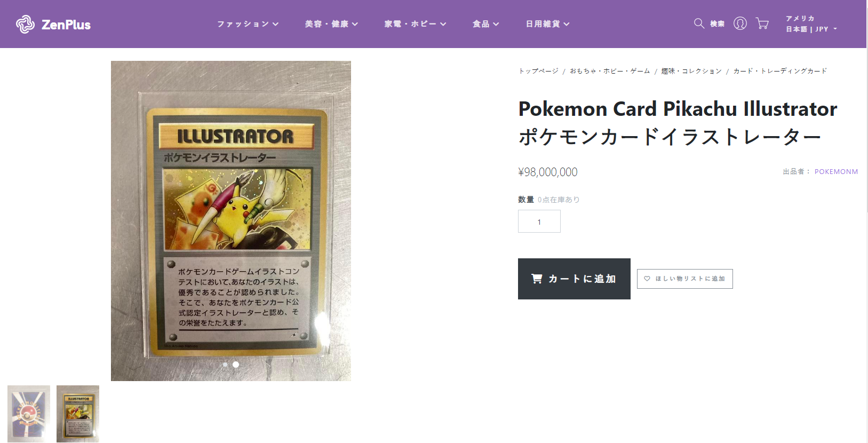The image size is (868, 443).
Task: Open カード・トレーディングカード breadcrumb category
Action: (x=780, y=71)
